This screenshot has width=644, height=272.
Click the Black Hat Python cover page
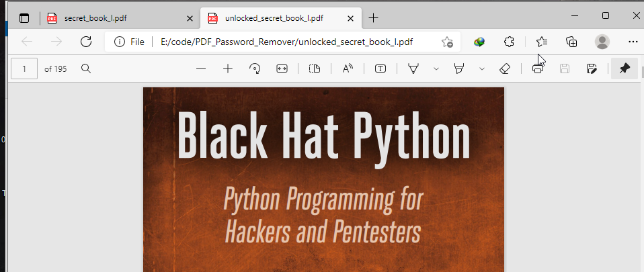pos(323,179)
